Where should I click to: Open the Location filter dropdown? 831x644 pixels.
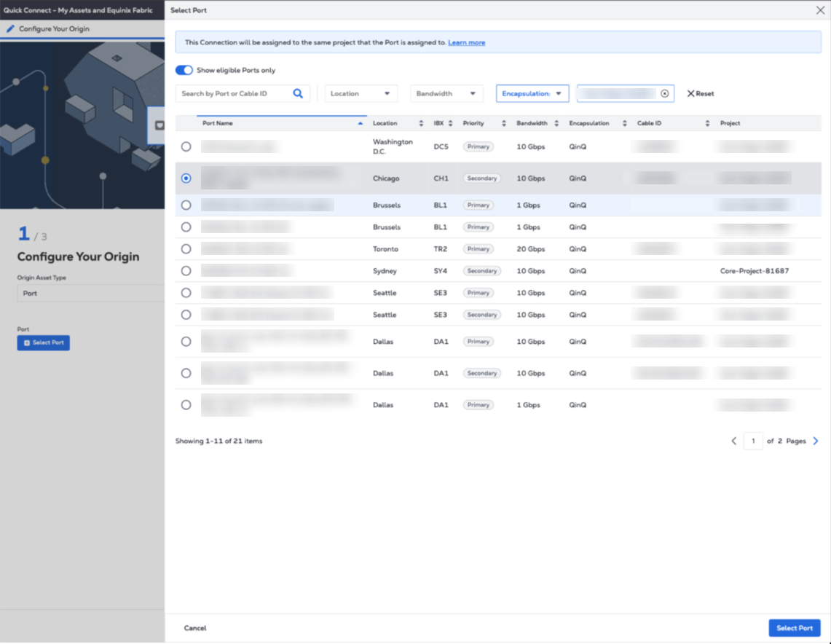[361, 94]
